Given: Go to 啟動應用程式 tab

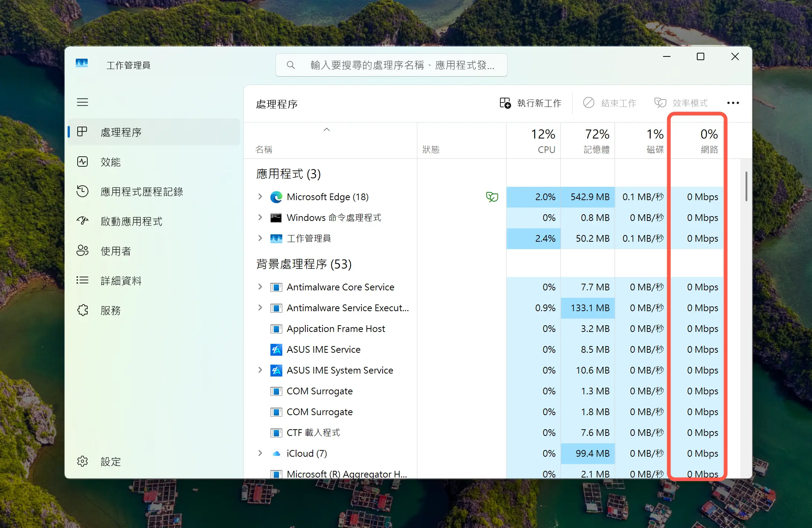Looking at the screenshot, I should click(154, 221).
